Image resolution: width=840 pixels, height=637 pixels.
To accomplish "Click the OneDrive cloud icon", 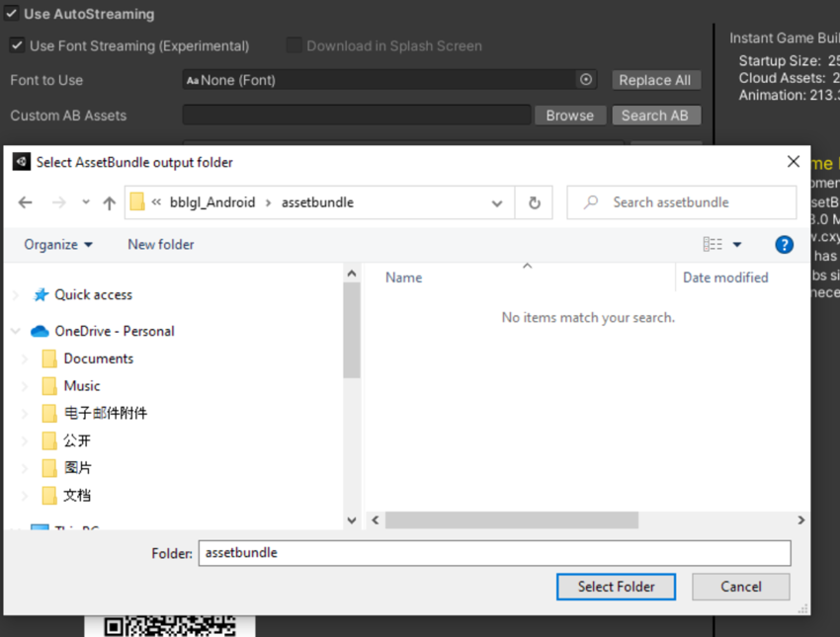I will coord(40,331).
